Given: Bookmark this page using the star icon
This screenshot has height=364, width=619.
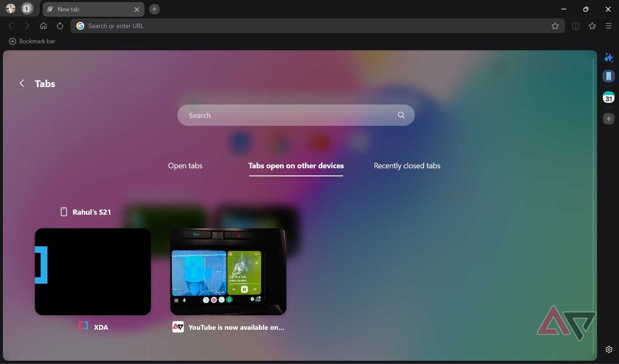Looking at the screenshot, I should [555, 25].
